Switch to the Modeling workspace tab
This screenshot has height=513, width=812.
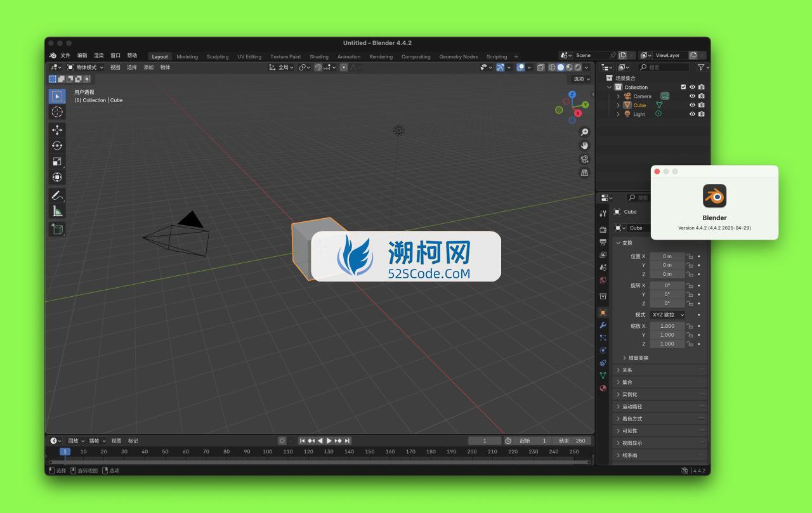[x=187, y=56]
